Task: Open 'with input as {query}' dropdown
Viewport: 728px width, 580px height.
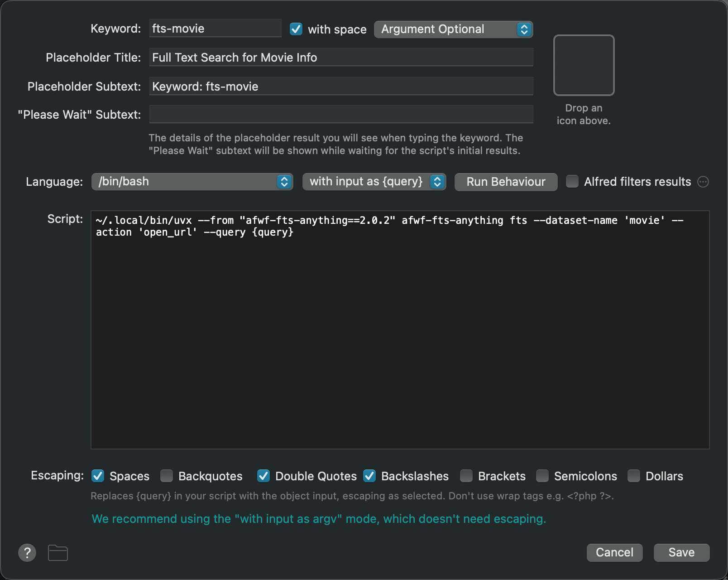Action: [374, 182]
